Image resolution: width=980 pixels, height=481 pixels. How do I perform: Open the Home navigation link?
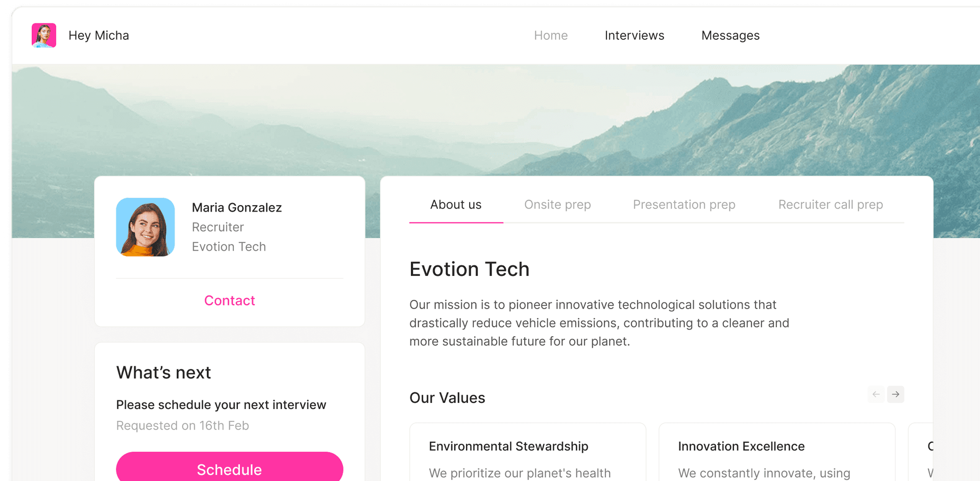551,35
